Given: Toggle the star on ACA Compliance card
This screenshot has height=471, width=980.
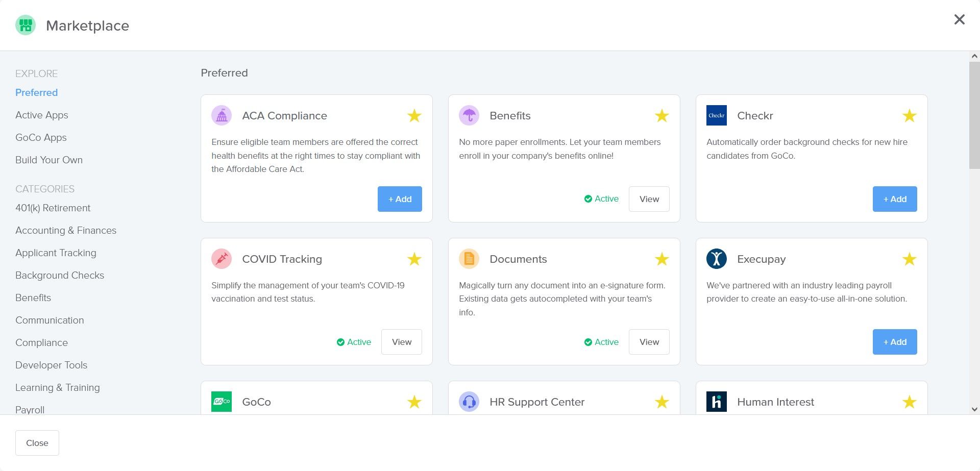Looking at the screenshot, I should tap(414, 116).
